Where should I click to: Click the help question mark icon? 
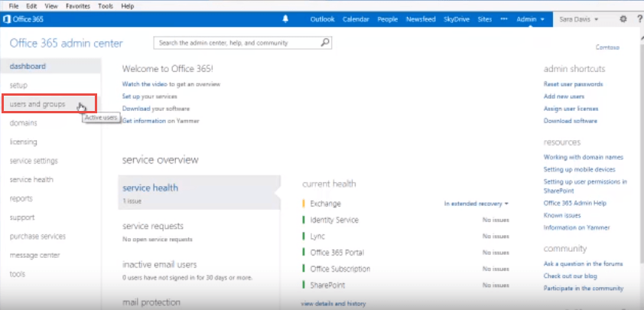pos(639,19)
